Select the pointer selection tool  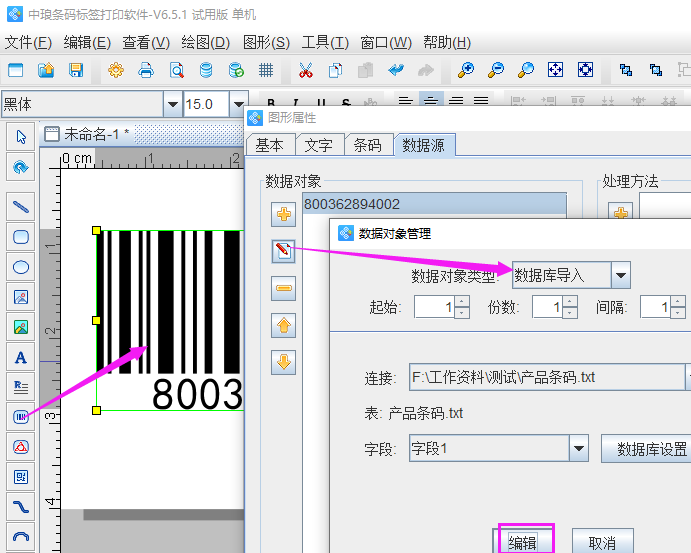point(21,137)
